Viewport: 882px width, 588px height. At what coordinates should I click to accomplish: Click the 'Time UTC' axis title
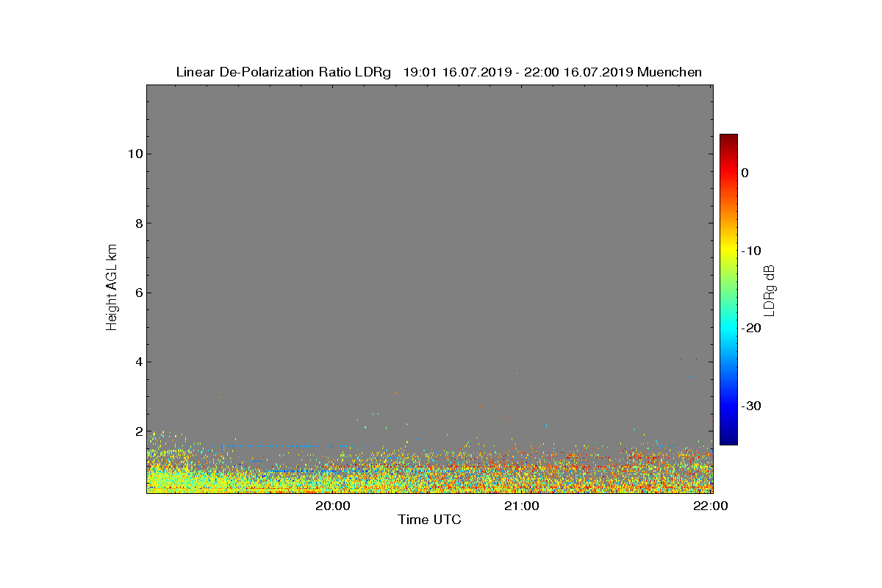pos(430,520)
